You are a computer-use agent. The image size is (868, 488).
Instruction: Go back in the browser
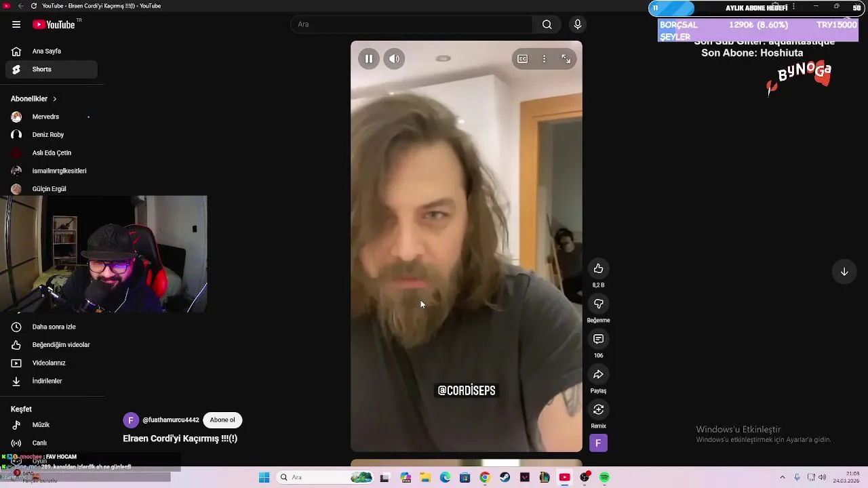point(20,6)
